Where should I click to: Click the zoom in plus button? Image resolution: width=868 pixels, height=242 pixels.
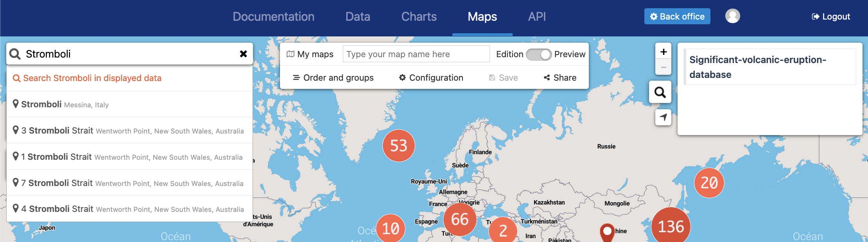[x=663, y=52]
